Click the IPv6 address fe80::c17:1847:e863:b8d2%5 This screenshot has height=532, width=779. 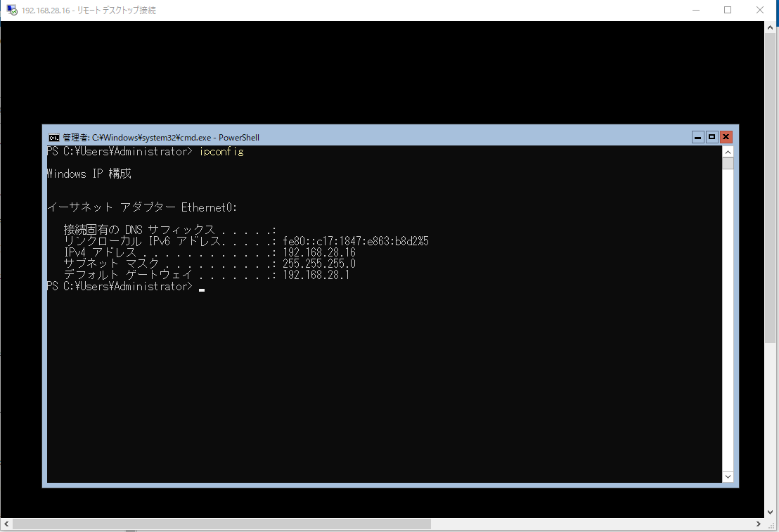point(356,242)
